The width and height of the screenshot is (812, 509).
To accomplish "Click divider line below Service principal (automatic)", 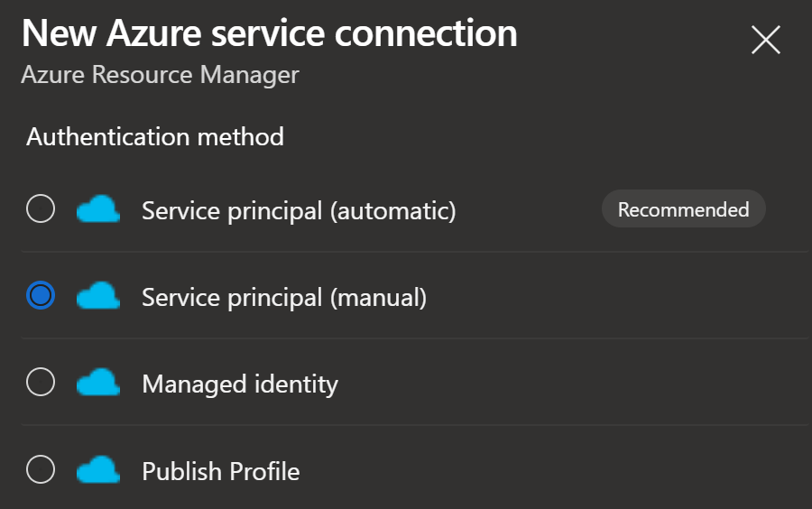I will (415, 252).
